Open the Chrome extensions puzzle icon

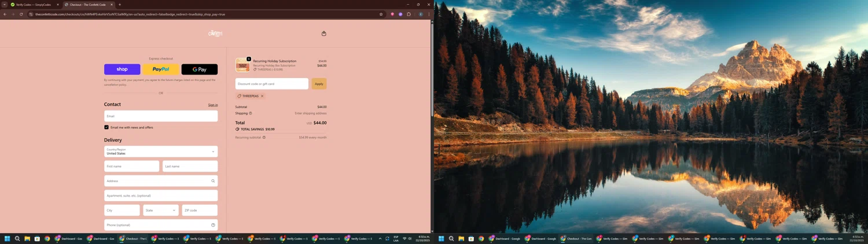click(x=409, y=14)
